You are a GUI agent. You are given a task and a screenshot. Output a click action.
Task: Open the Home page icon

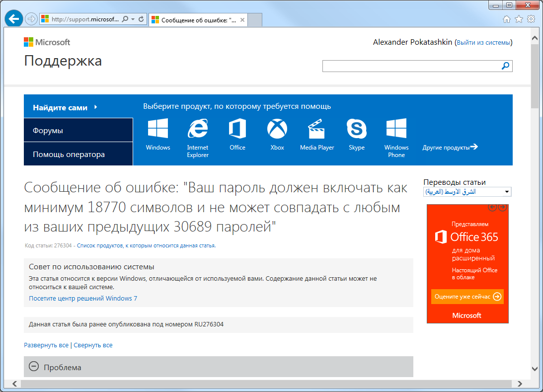(x=507, y=19)
